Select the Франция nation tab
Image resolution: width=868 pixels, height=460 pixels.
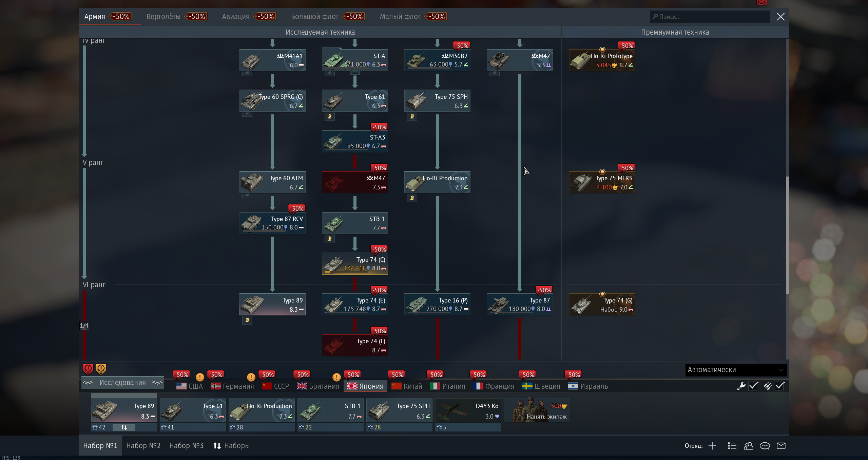tap(494, 386)
